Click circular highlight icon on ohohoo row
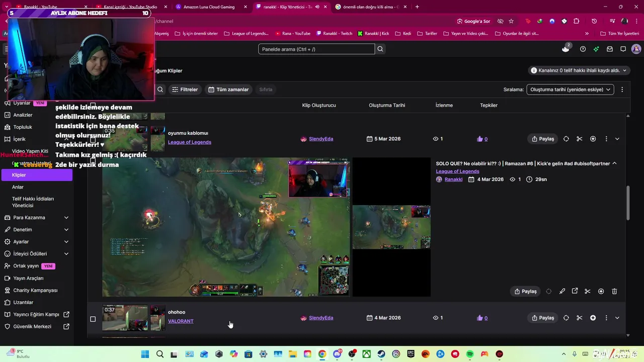This screenshot has width=644, height=362. coord(566,318)
